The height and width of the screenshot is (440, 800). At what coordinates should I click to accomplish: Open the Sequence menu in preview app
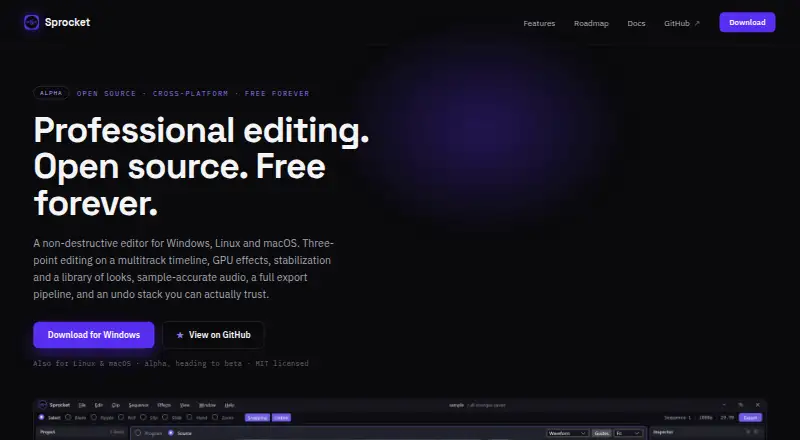tap(139, 405)
